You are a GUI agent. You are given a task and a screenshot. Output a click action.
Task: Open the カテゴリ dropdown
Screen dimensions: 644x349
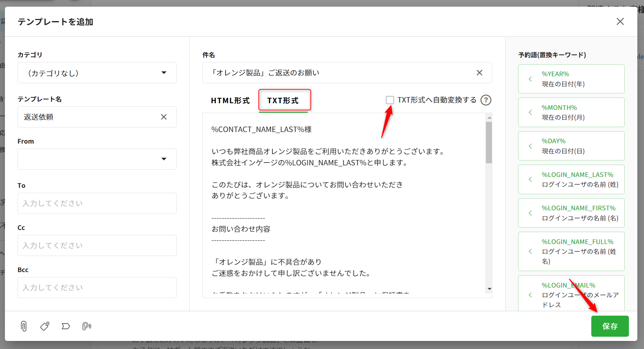97,73
